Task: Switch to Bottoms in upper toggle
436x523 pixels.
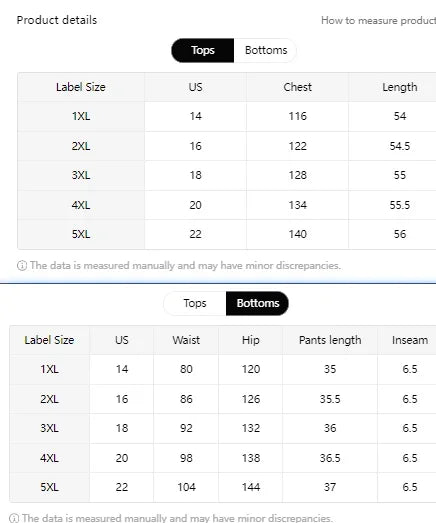Action: [x=266, y=50]
